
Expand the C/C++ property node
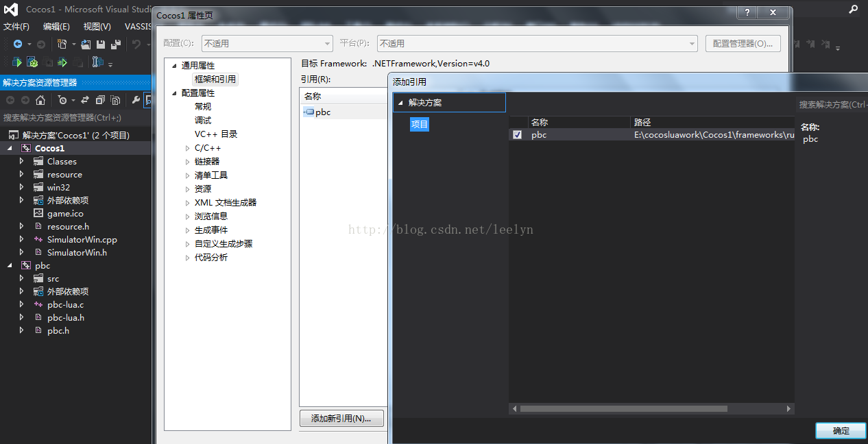coord(187,148)
